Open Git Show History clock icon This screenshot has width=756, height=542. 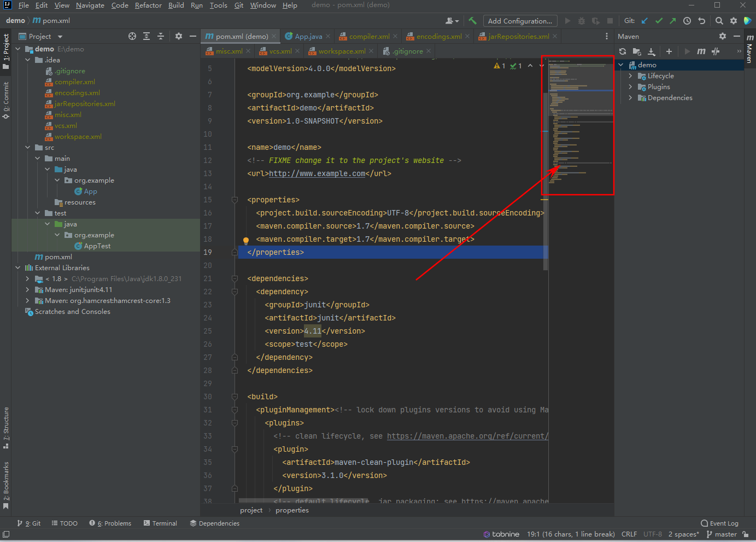click(x=687, y=21)
